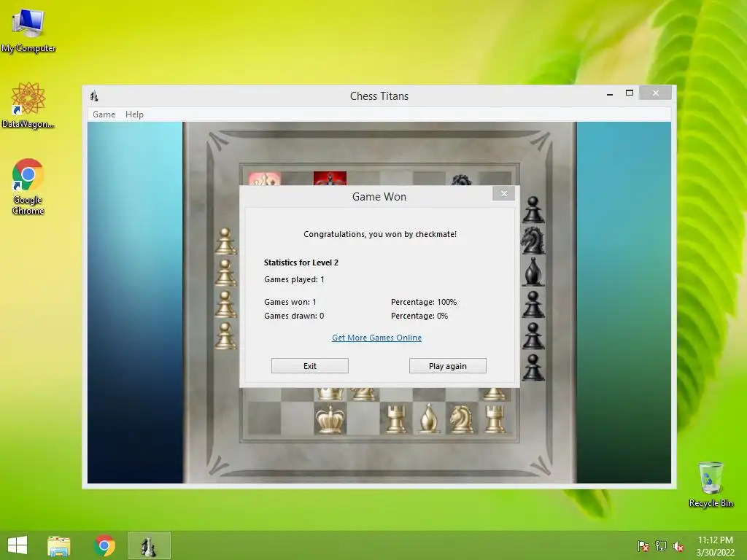Maximize the Chess Titans window
This screenshot has width=747, height=560.
click(x=630, y=93)
